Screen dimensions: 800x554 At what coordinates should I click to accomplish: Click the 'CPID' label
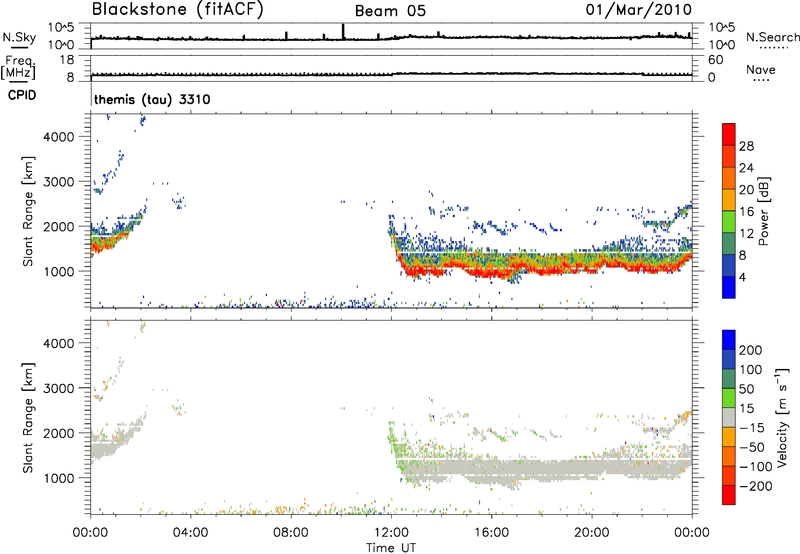(x=22, y=95)
